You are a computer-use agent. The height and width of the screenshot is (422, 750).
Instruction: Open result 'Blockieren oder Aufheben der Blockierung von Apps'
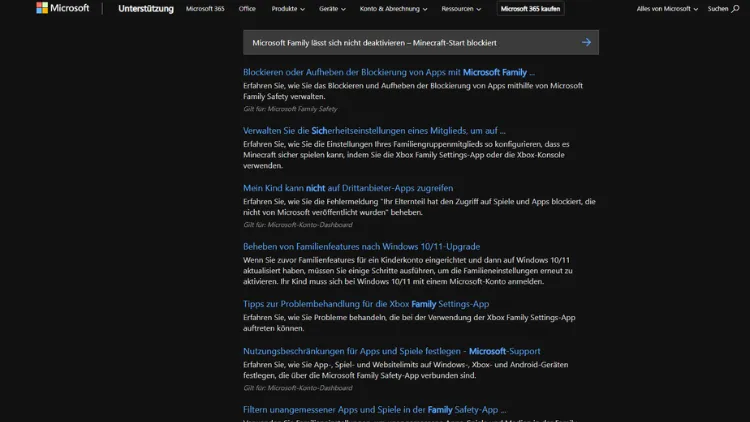tap(388, 72)
